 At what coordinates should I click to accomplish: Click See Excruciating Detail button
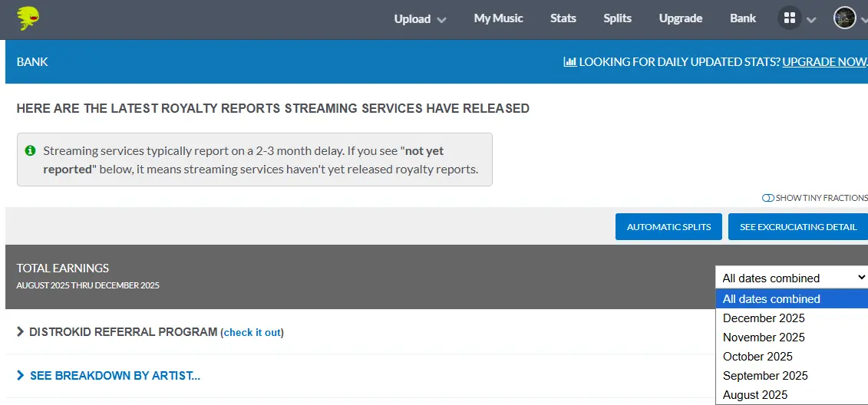coord(798,227)
